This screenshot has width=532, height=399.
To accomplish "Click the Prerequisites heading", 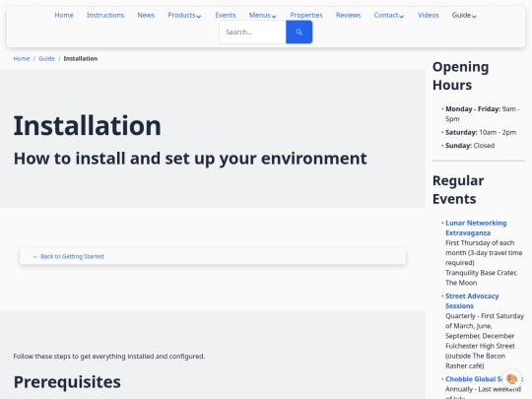I will pyautogui.click(x=67, y=381).
